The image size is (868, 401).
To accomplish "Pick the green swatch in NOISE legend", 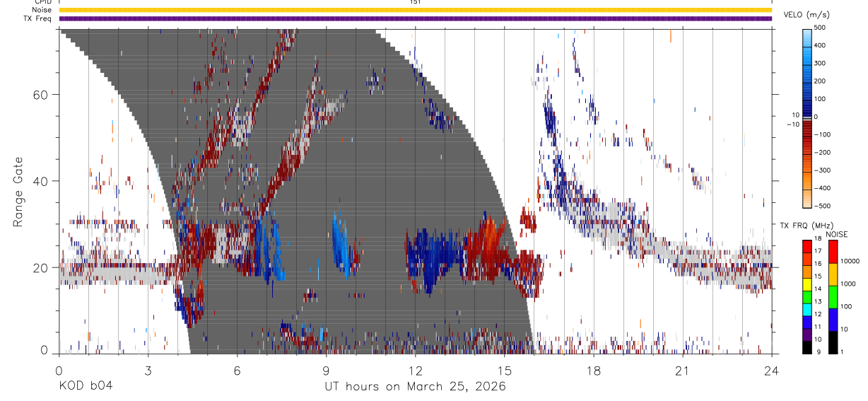I will (832, 296).
